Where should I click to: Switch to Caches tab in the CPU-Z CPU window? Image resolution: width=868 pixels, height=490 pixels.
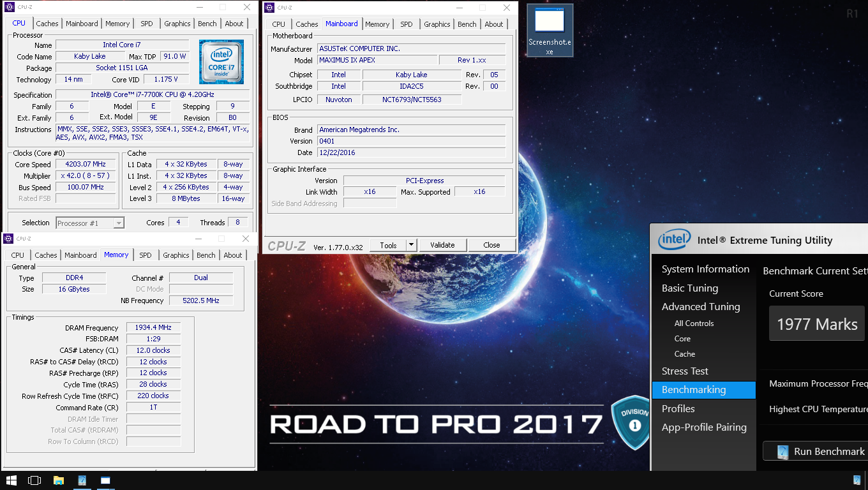coord(47,24)
